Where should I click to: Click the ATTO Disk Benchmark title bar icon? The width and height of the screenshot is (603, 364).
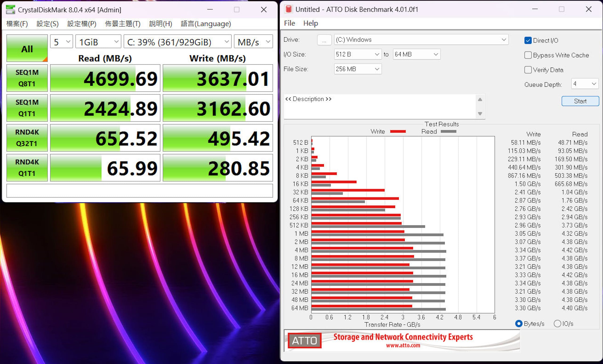[289, 9]
